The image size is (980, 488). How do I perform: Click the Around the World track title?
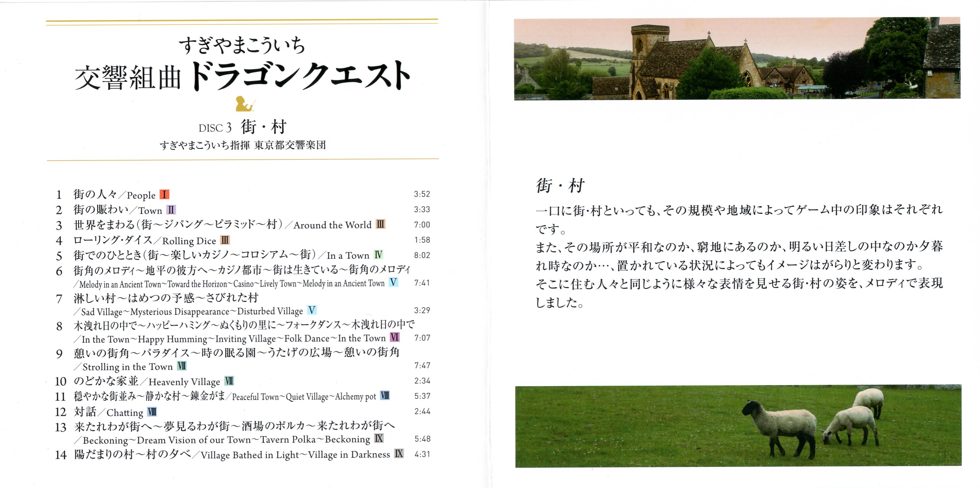[332, 225]
